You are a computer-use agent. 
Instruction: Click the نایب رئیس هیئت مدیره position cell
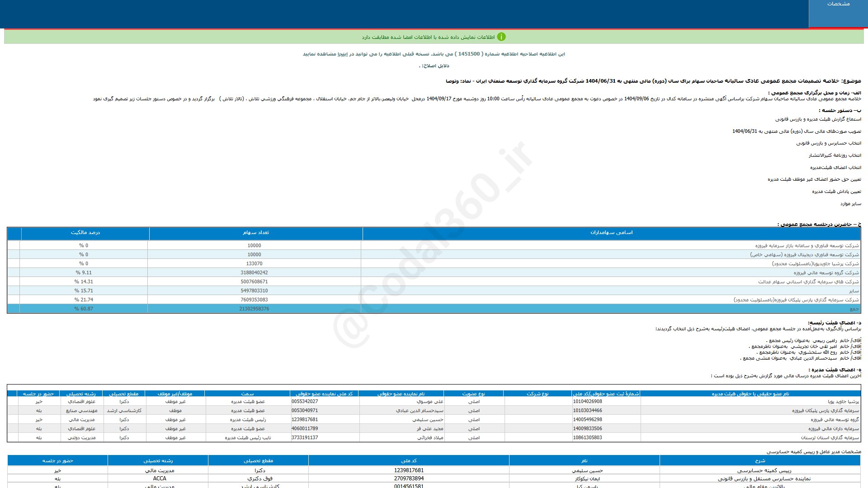tap(248, 438)
